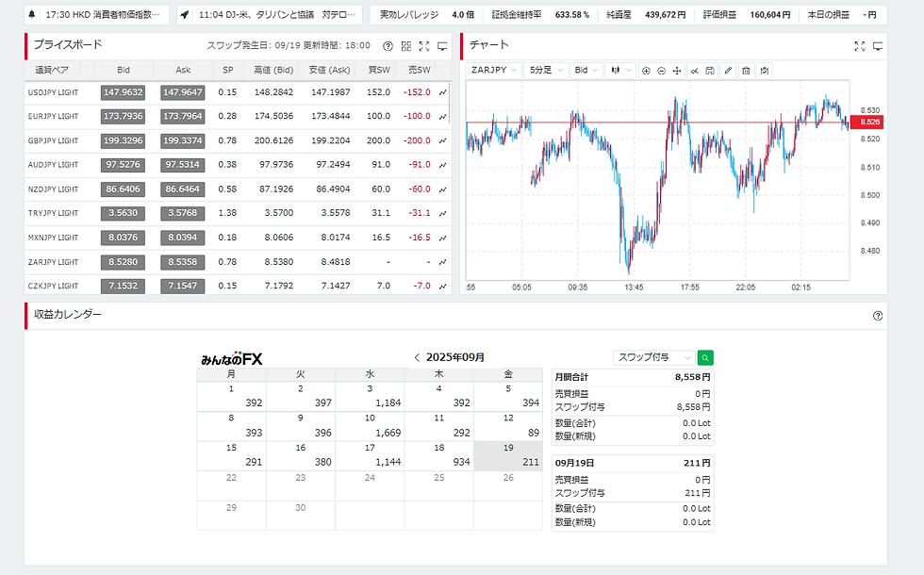Delete chart drawings with trash icon
The height and width of the screenshot is (575, 924).
[x=746, y=71]
